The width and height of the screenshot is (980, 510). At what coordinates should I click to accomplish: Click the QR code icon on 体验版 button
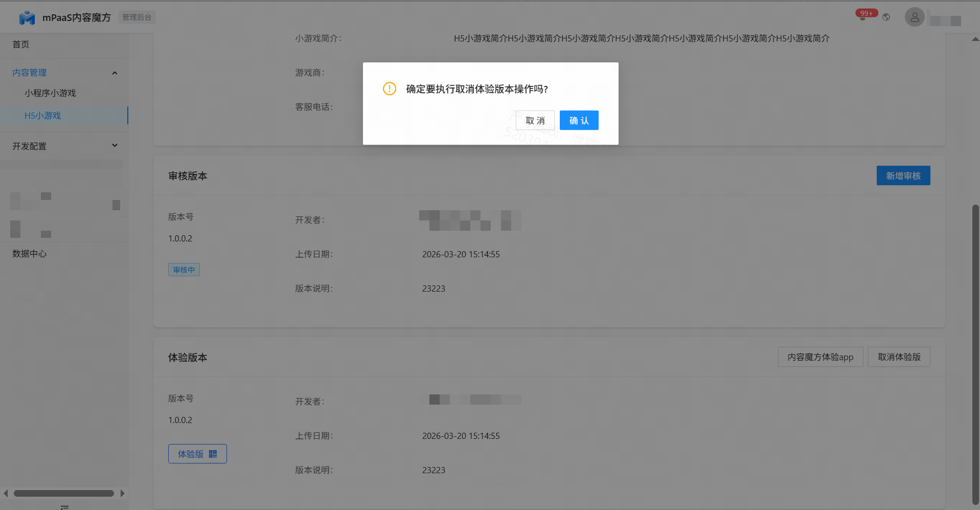213,454
